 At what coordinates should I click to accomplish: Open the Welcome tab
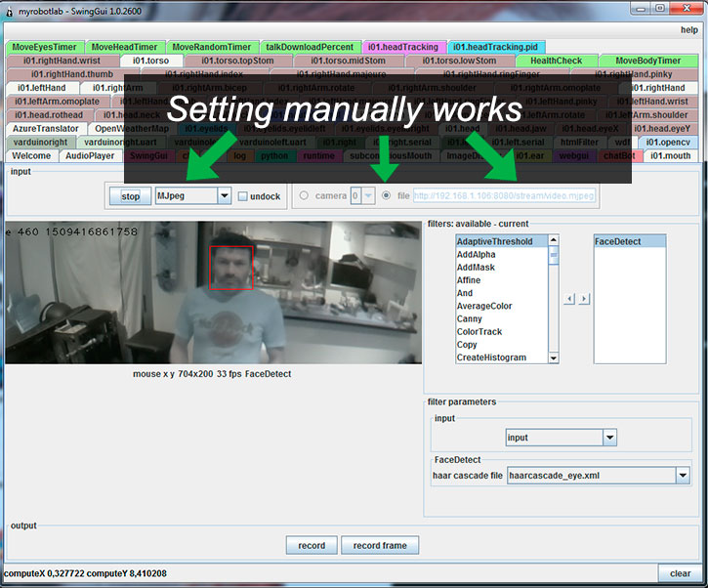[31, 155]
